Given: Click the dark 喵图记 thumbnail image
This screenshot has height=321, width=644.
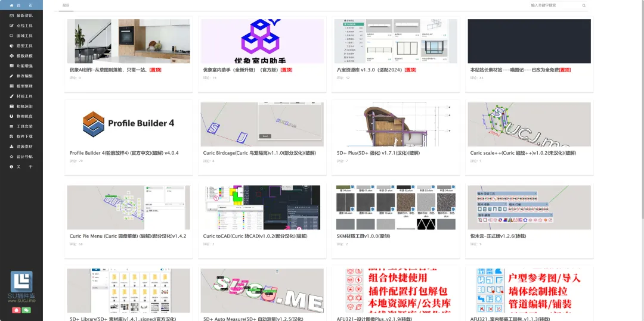Looking at the screenshot, I should [529, 41].
